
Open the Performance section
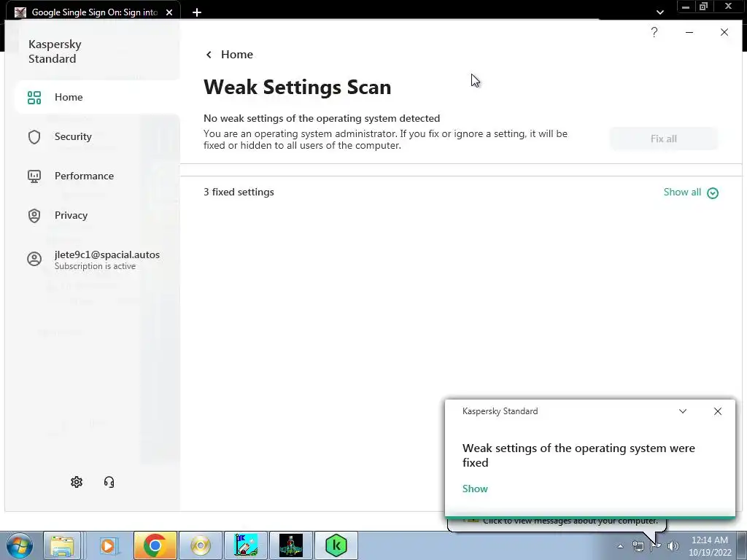(x=97, y=176)
